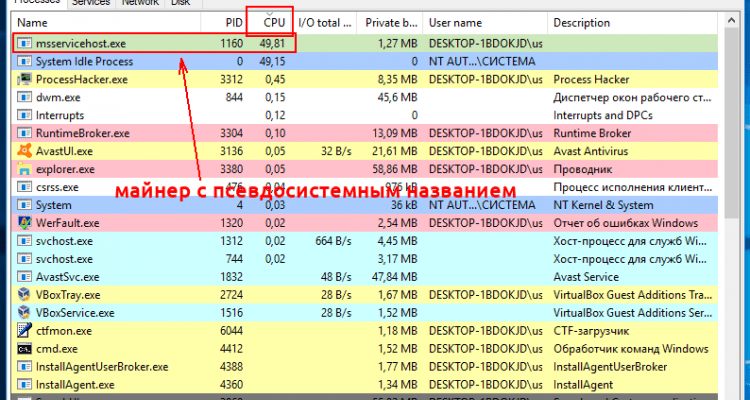The width and height of the screenshot is (750, 400).
Task: Click the I/O value 664 B/s
Action: click(333, 241)
